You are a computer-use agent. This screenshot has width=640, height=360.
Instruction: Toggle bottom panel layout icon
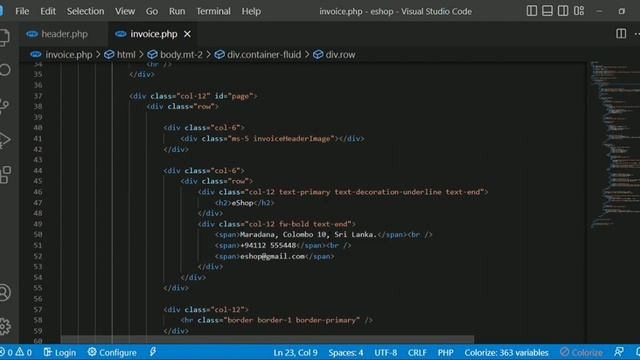[547, 11]
